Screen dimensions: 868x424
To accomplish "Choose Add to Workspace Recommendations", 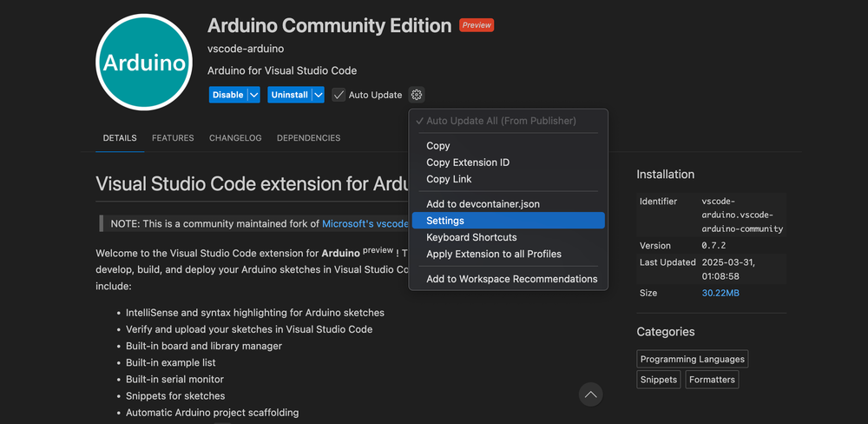I will (x=511, y=279).
